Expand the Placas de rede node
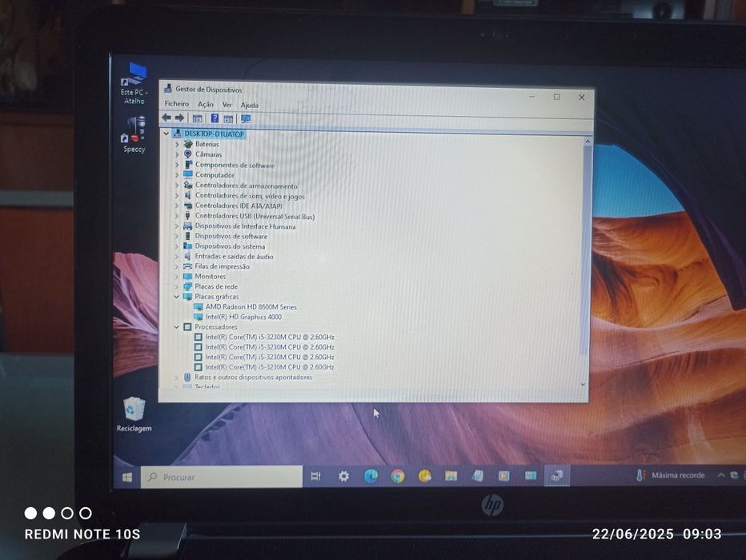Image resolution: width=746 pixels, height=560 pixels. [x=177, y=286]
